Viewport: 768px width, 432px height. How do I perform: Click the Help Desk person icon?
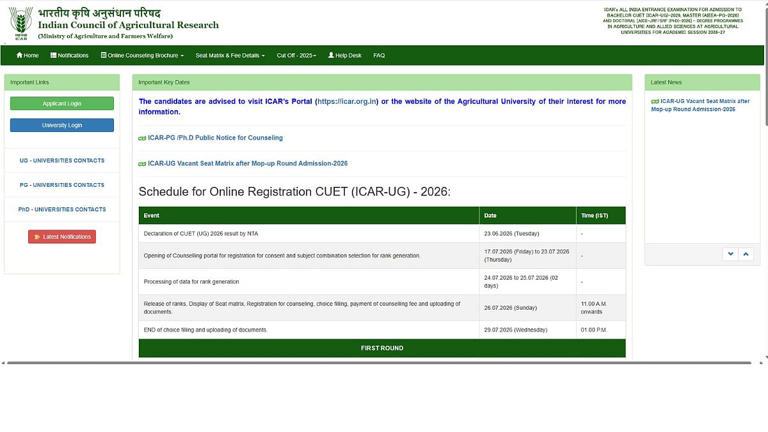(331, 55)
